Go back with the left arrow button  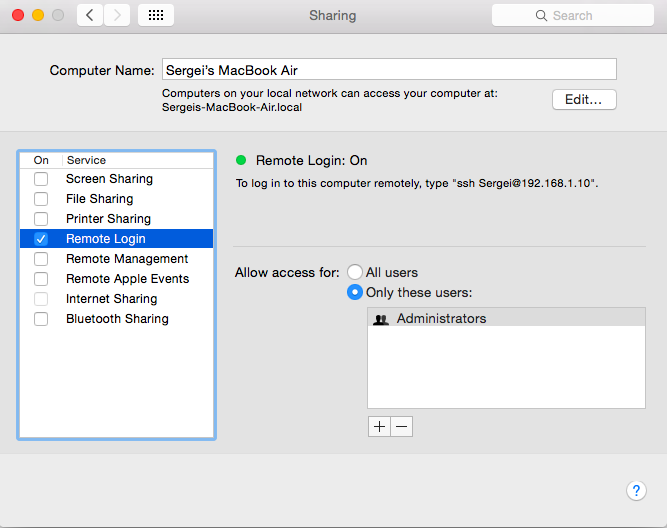pyautogui.click(x=90, y=15)
